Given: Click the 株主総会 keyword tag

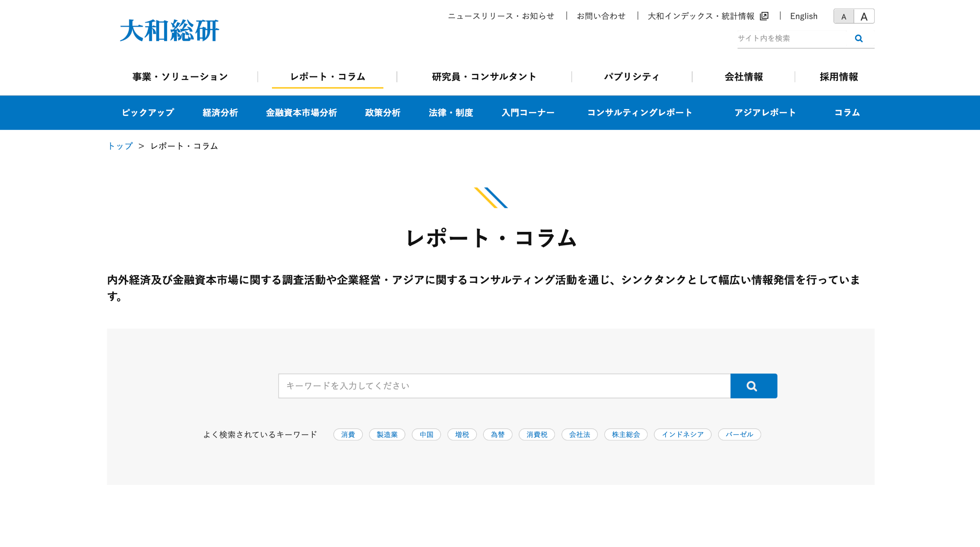Looking at the screenshot, I should pyautogui.click(x=626, y=434).
